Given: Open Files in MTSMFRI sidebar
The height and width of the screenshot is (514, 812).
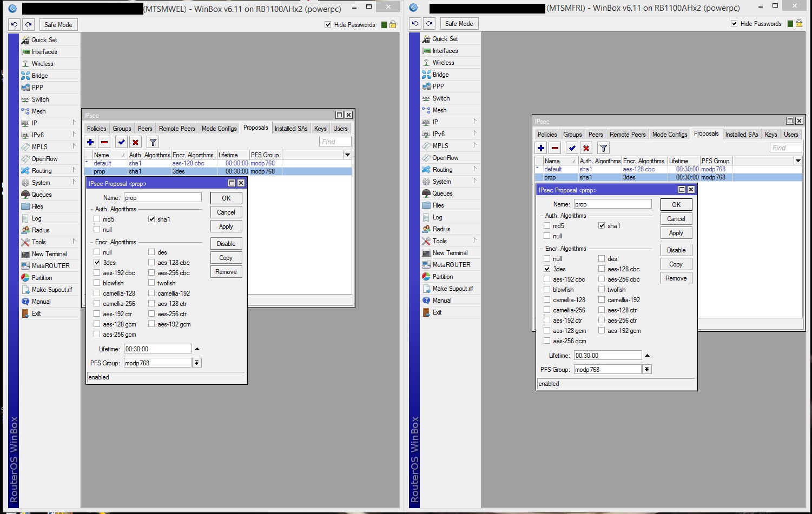Looking at the screenshot, I should coord(451,205).
